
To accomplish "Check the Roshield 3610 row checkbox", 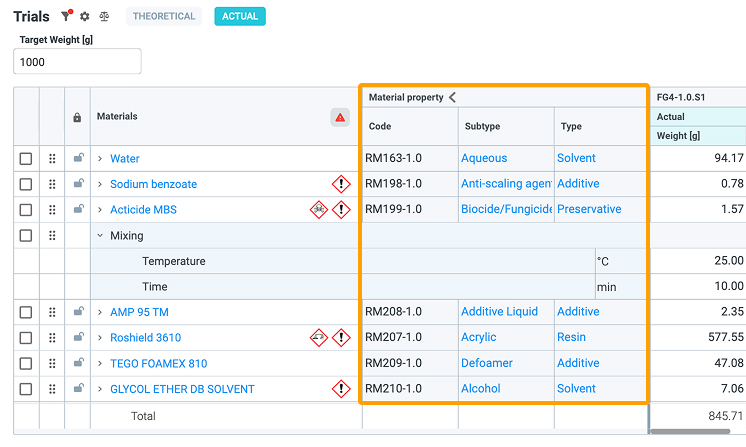I will coord(26,338).
